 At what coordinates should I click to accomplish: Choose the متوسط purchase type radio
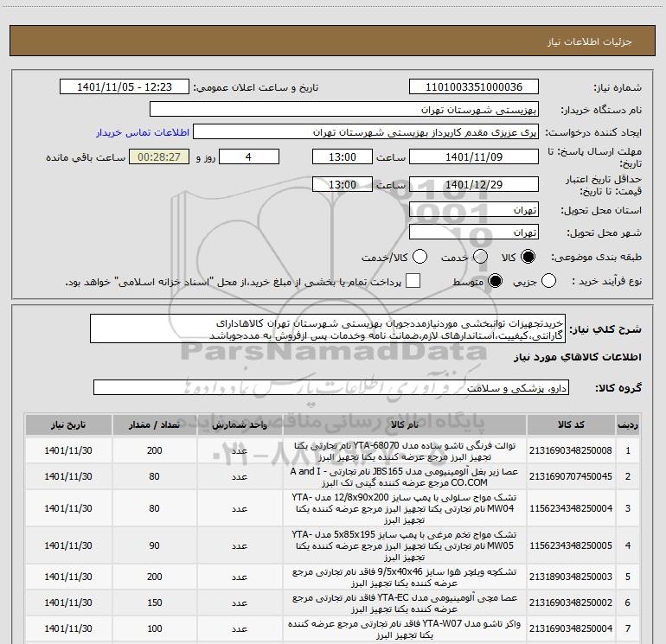pos(495,281)
